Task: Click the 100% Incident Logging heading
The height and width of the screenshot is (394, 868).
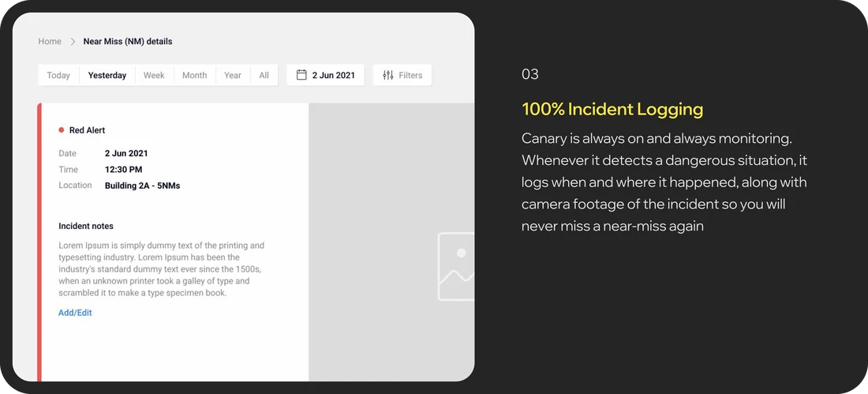Action: pos(612,109)
